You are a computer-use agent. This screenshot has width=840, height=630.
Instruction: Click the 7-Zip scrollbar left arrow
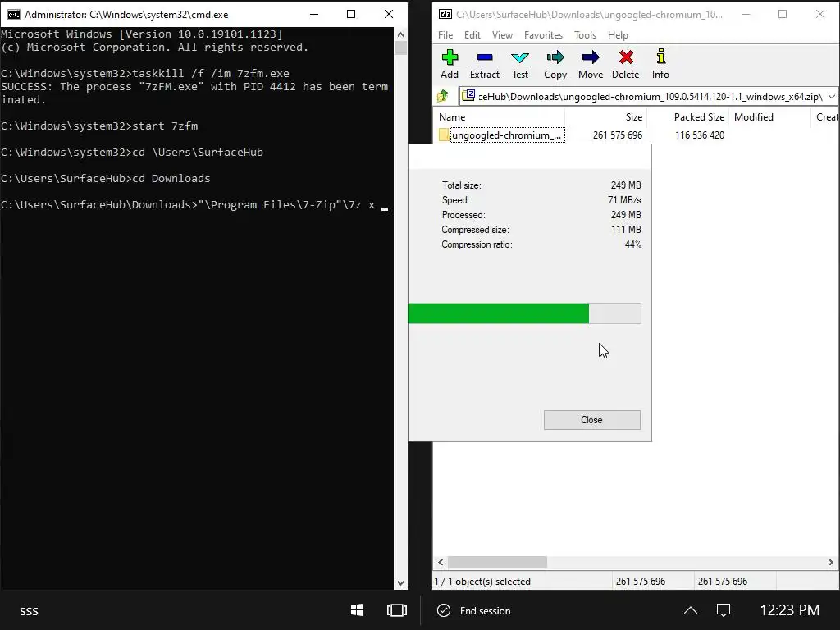pyautogui.click(x=441, y=562)
